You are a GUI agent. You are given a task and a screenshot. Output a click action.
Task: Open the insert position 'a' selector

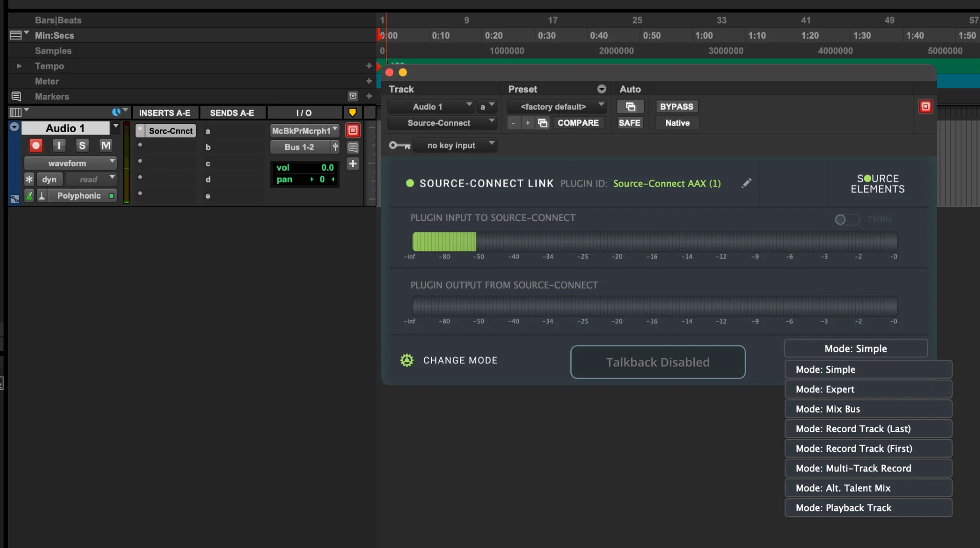487,106
